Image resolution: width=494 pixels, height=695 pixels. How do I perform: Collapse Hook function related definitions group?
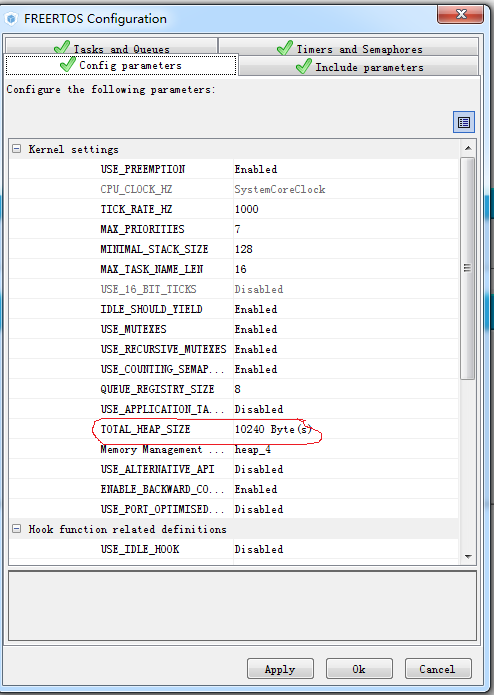point(16,529)
